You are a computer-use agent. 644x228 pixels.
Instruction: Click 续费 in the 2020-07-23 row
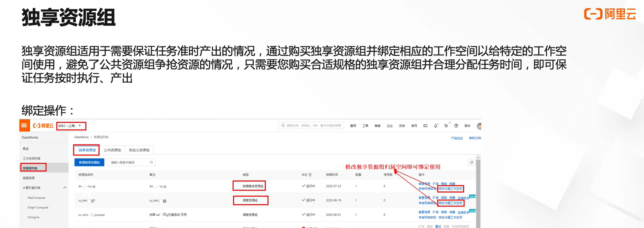[452, 184]
